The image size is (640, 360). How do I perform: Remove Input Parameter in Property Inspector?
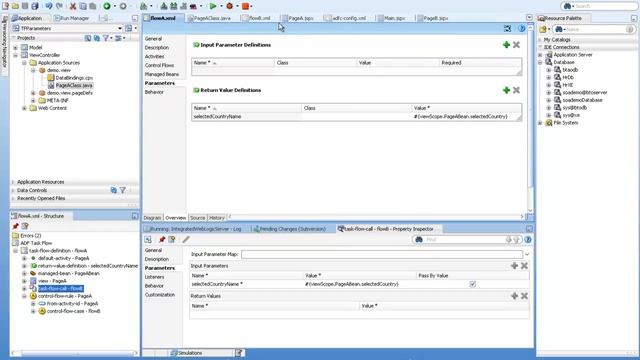pyautogui.click(x=524, y=266)
